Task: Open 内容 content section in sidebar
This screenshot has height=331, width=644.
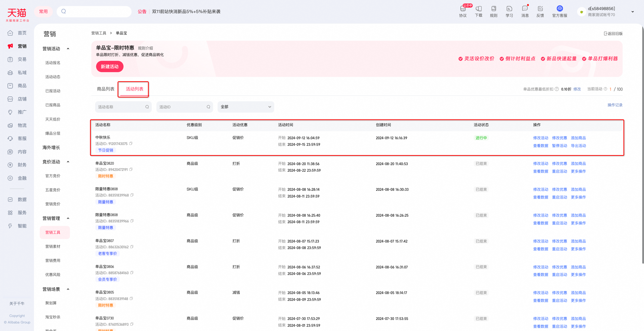Action: [x=17, y=152]
